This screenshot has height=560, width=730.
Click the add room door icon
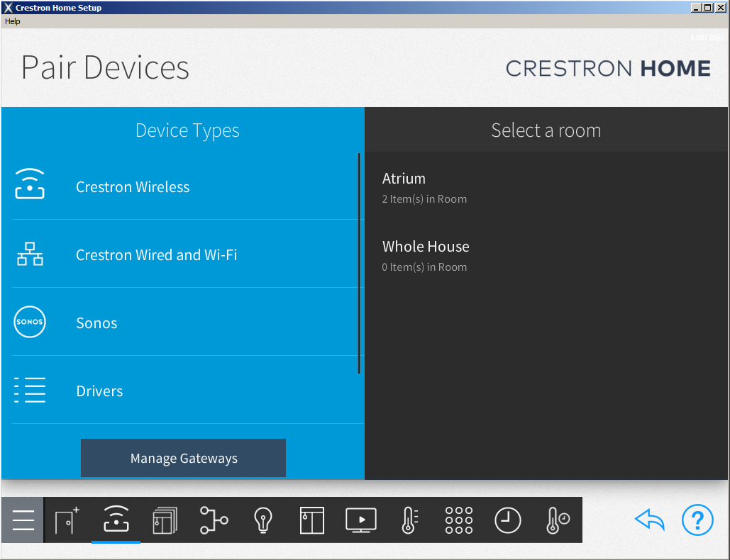tap(67, 520)
